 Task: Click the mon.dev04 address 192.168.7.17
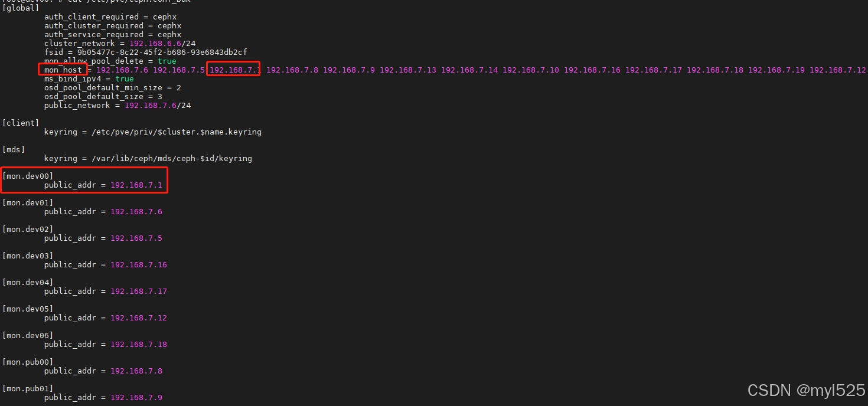click(x=139, y=291)
